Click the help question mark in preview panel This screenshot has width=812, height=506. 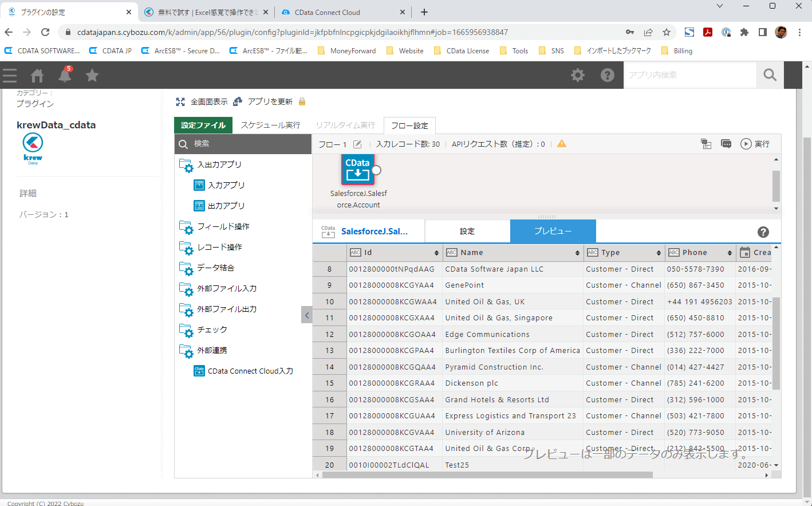(763, 232)
